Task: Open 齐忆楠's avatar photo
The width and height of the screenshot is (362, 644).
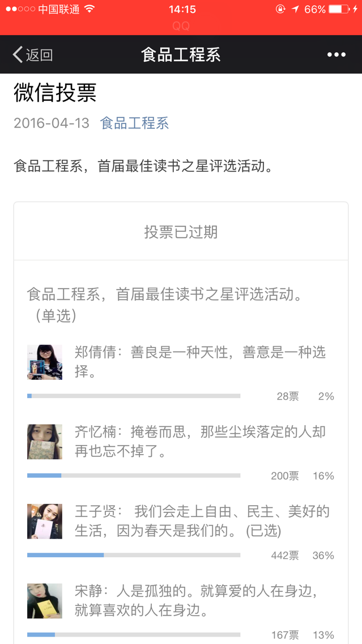Action: pyautogui.click(x=45, y=442)
